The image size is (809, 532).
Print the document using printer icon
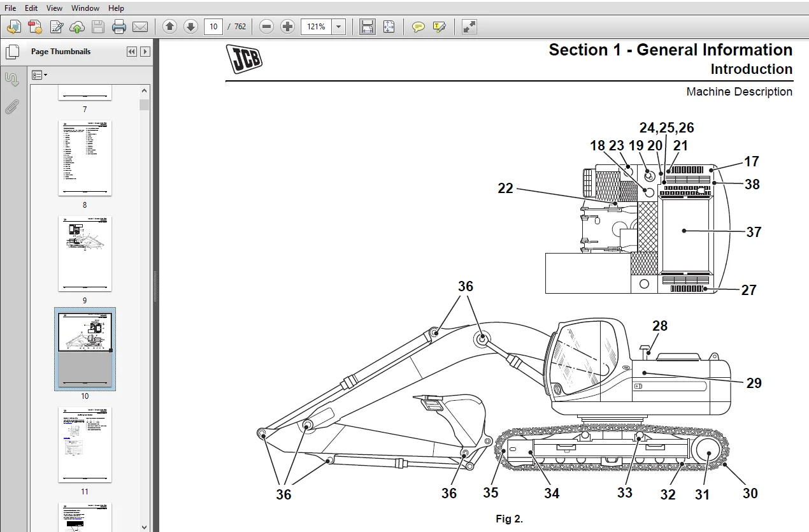[x=118, y=27]
